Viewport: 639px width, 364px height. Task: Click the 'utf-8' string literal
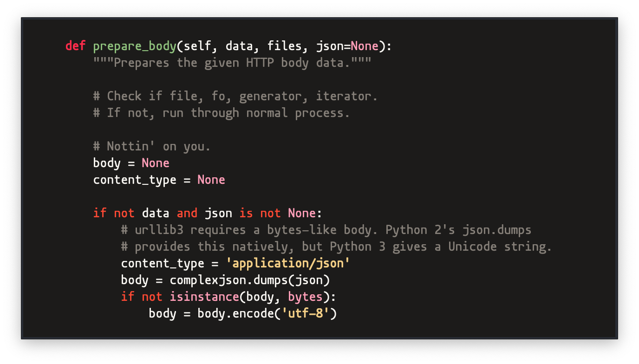[305, 313]
